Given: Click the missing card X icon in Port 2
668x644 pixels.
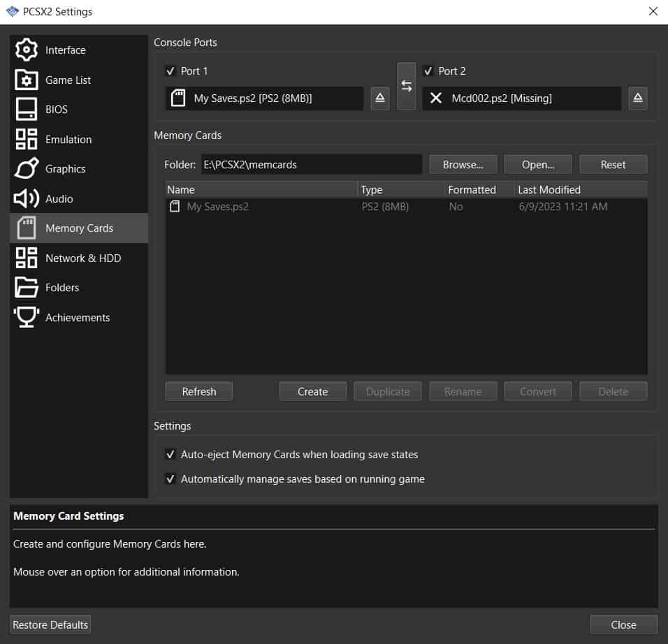Looking at the screenshot, I should point(436,98).
